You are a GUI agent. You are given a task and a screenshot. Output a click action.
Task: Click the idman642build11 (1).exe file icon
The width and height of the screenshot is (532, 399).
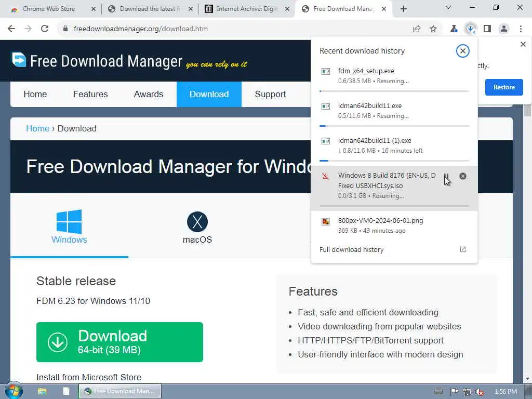click(x=326, y=141)
